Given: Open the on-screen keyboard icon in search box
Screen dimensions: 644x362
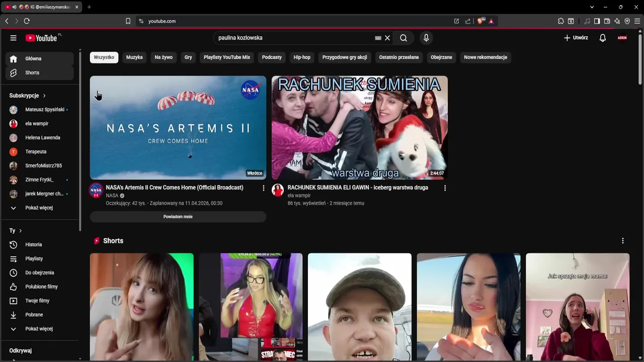Looking at the screenshot, I should coord(378,38).
